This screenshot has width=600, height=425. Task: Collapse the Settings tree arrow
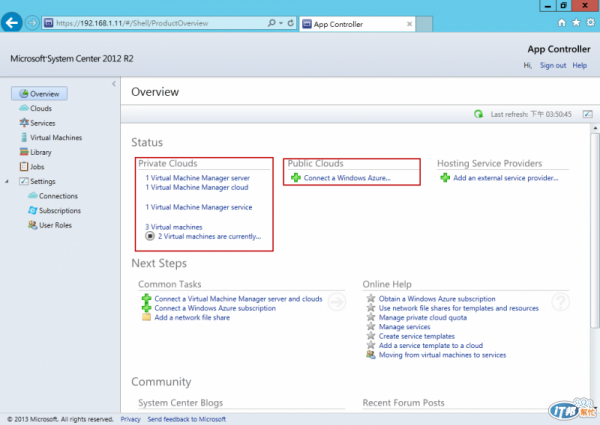point(7,181)
